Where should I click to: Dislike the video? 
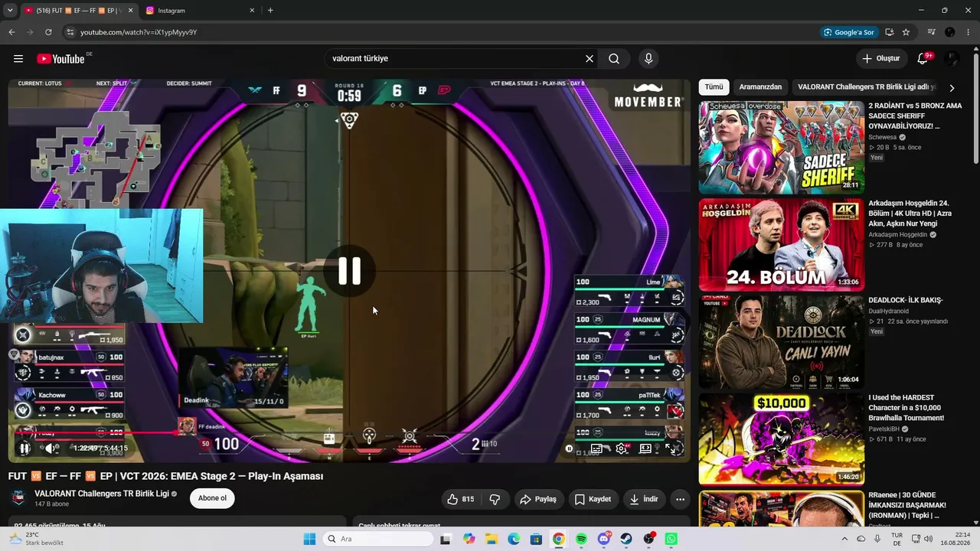tap(495, 499)
